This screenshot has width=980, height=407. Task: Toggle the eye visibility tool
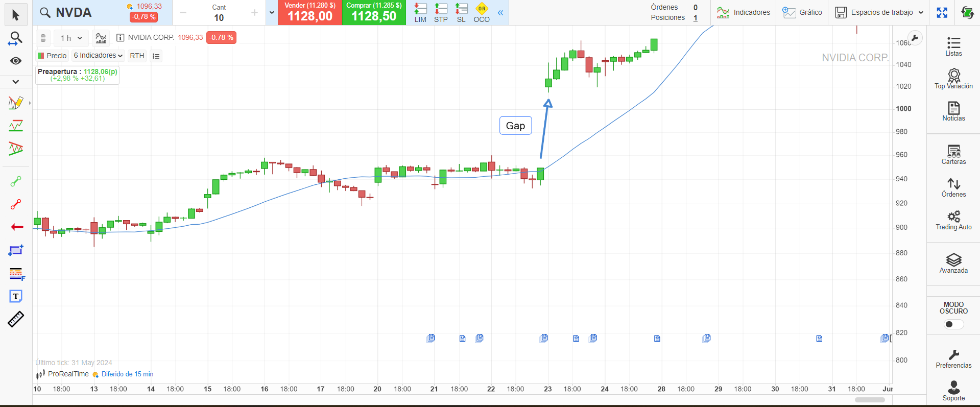point(16,61)
